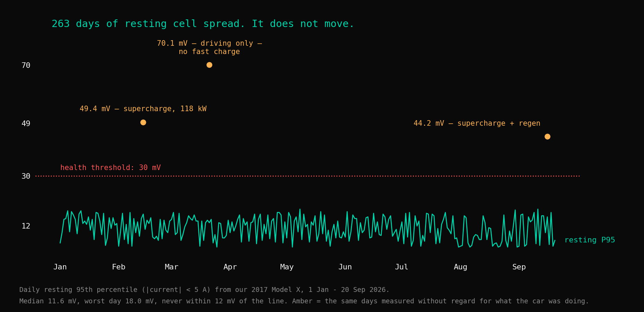Click the red dotted health threshold line
The height and width of the screenshot is (312, 644).
[308, 176]
